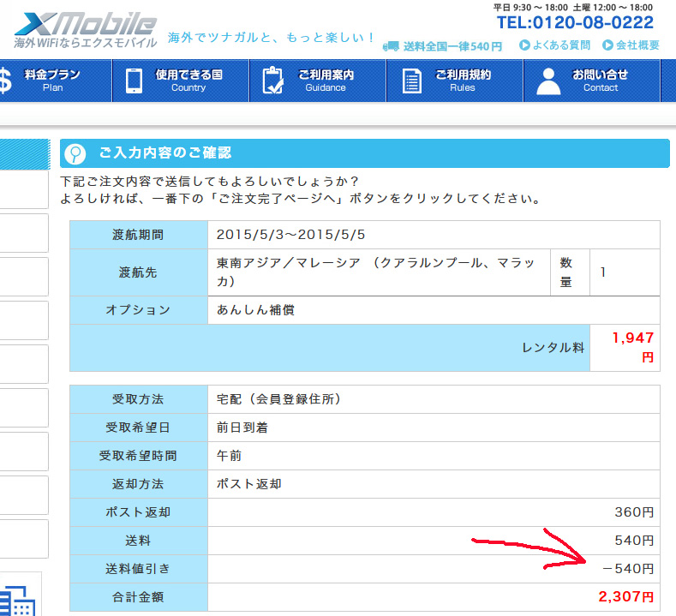Click the TEL:0120-08-0222 phone number
Screen dimensions: 676x616
point(575,23)
